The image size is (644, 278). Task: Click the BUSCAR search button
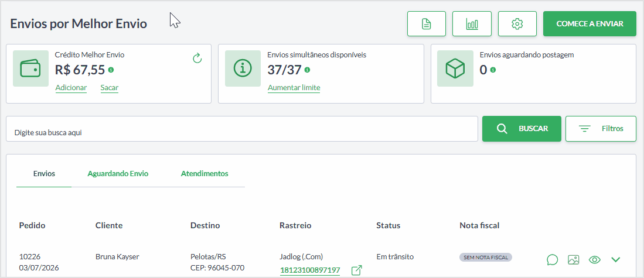coord(522,129)
